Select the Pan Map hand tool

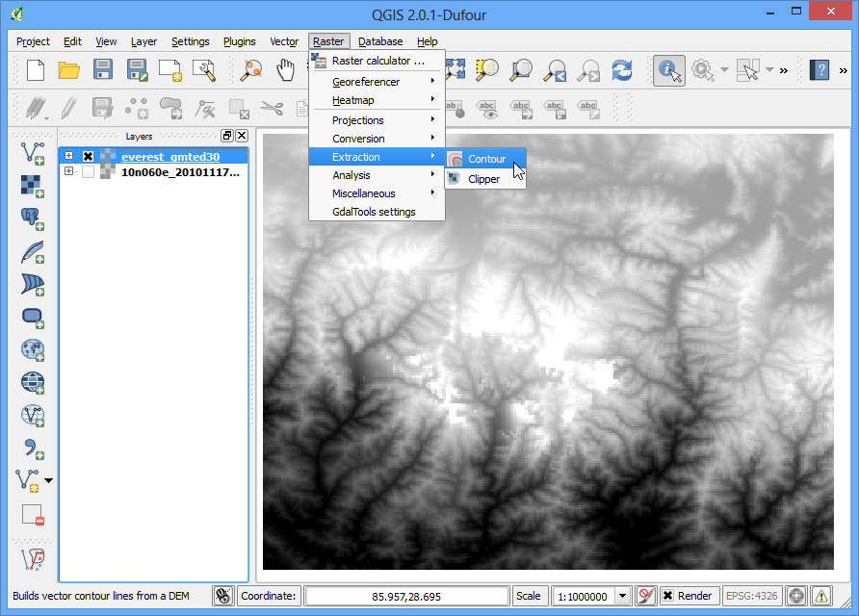click(x=285, y=69)
